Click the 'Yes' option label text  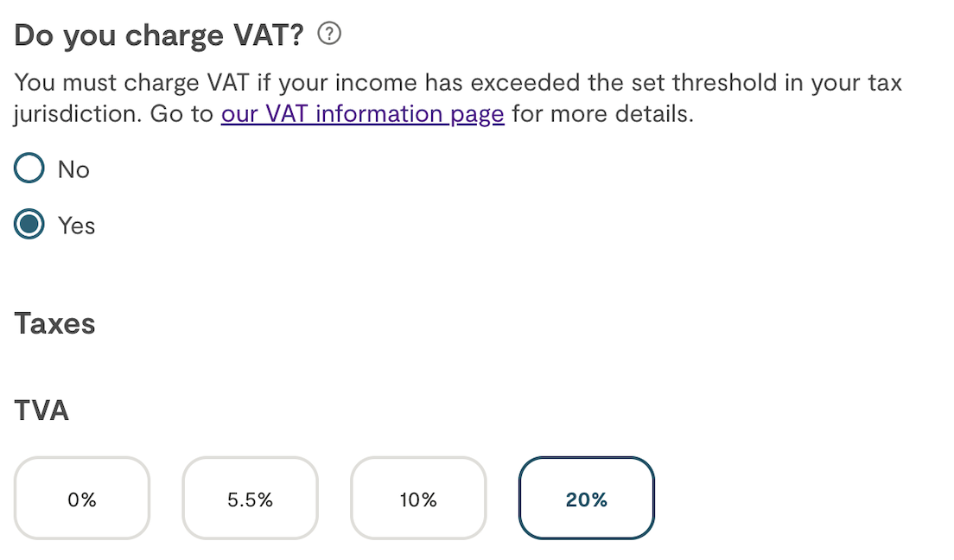click(77, 226)
